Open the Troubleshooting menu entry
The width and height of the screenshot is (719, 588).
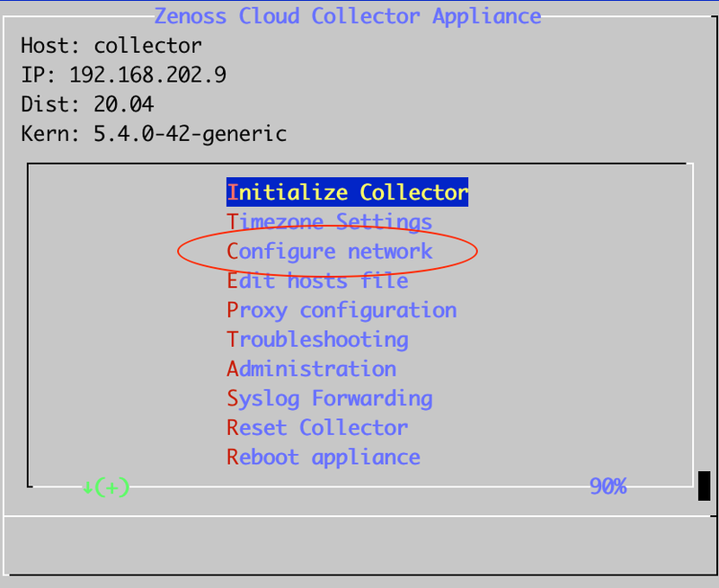point(317,340)
